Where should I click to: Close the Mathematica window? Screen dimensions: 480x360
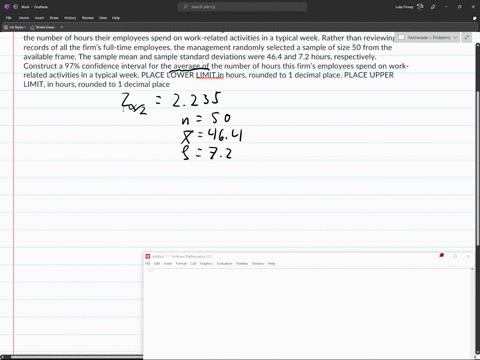[x=468, y=256]
